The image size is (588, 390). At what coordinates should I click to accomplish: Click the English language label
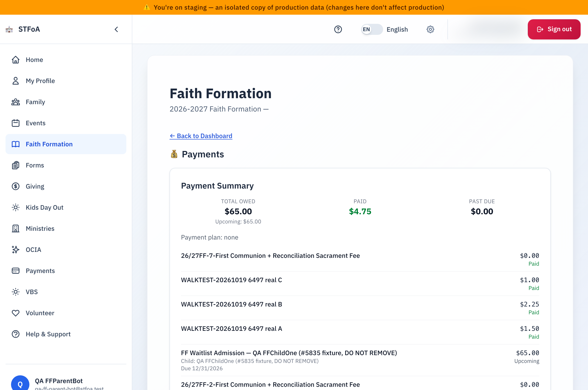pos(397,29)
